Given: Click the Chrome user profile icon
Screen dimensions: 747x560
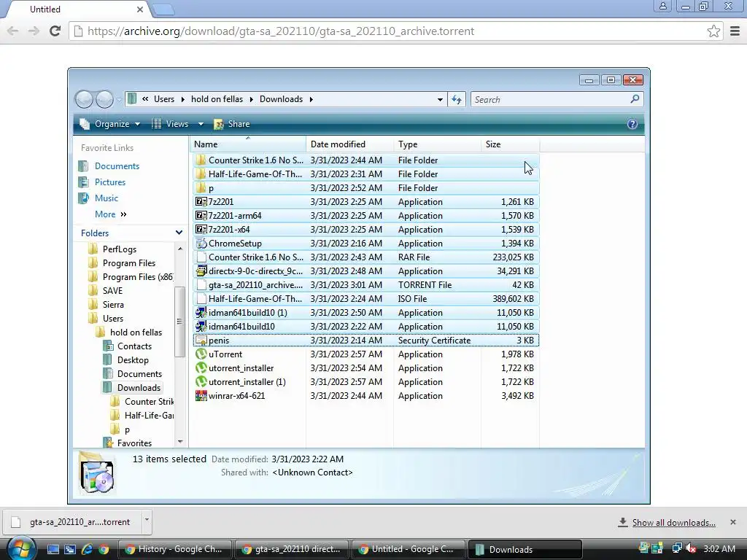Looking at the screenshot, I should coord(662,6).
